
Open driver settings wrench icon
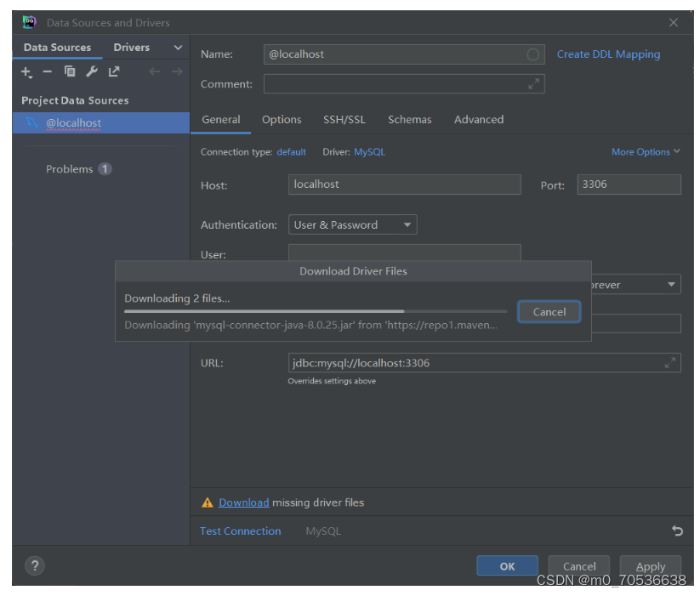point(92,71)
